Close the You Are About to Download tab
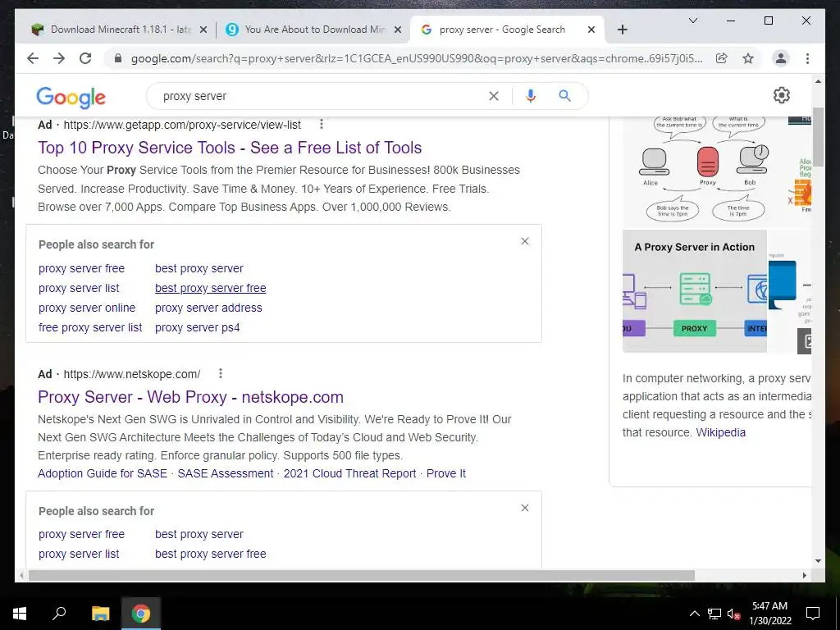The image size is (840, 630). 398,30
